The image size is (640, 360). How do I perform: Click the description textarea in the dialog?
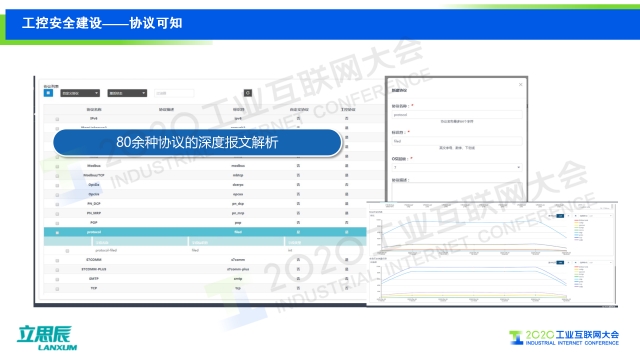[457, 192]
